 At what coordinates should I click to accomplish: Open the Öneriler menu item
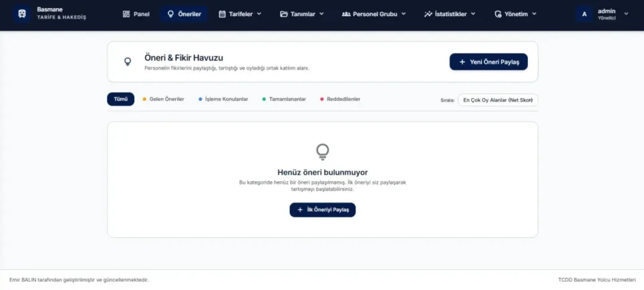pos(184,14)
